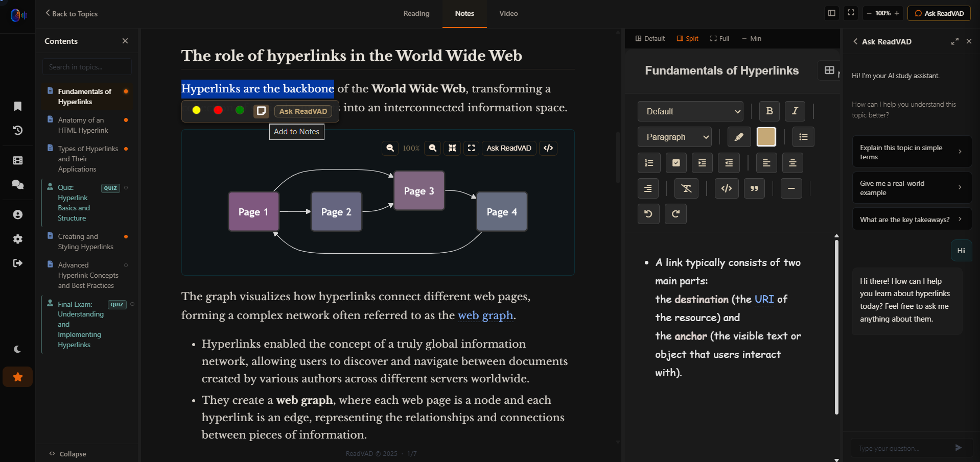980x462 pixels.
Task: Open Creating and Styling Hyperlinks topic
Action: [x=87, y=241]
